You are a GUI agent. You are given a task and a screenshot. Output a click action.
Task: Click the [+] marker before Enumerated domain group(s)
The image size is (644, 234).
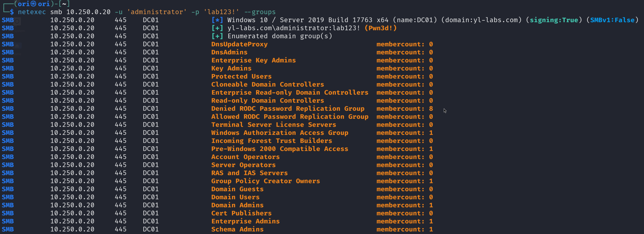coord(217,36)
